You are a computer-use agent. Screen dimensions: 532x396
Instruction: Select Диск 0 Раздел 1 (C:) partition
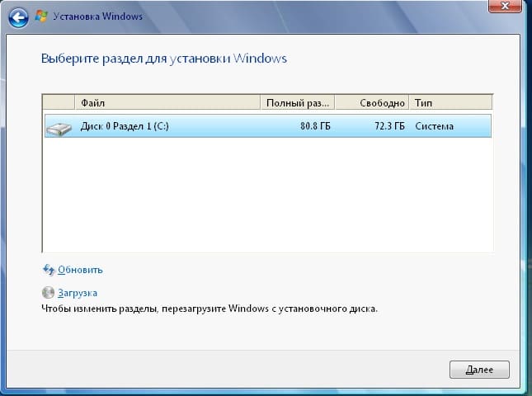124,127
